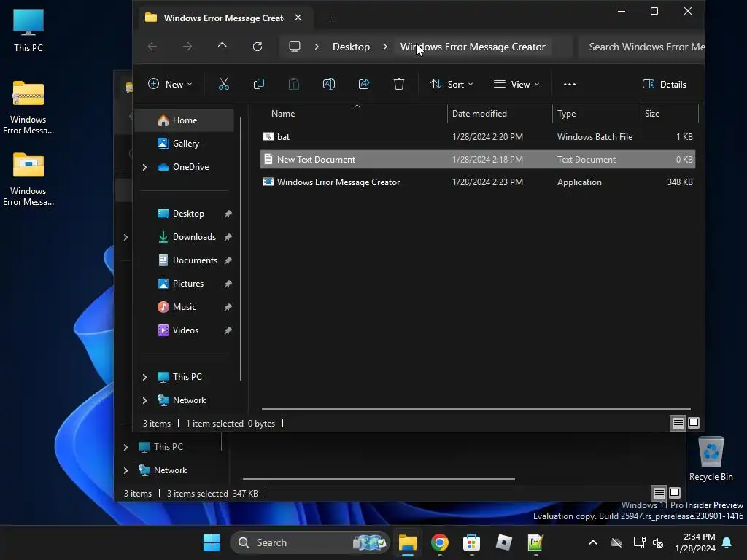
Task: Open clock and date flyout
Action: [x=695, y=542]
